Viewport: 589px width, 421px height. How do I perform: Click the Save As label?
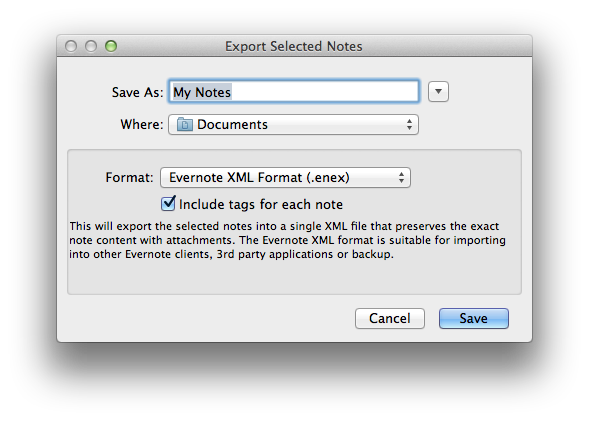tap(137, 92)
